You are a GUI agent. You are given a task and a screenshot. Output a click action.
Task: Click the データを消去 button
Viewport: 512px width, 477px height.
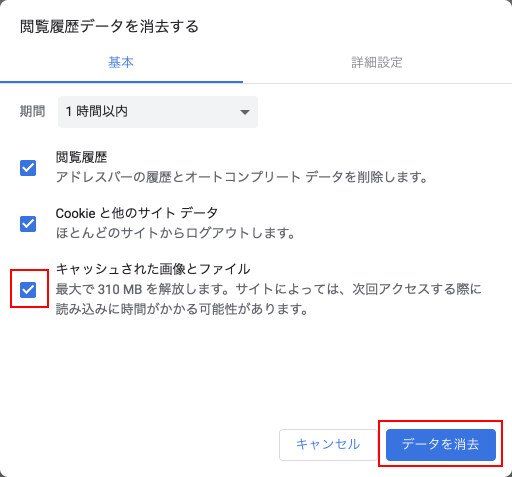[441, 445]
